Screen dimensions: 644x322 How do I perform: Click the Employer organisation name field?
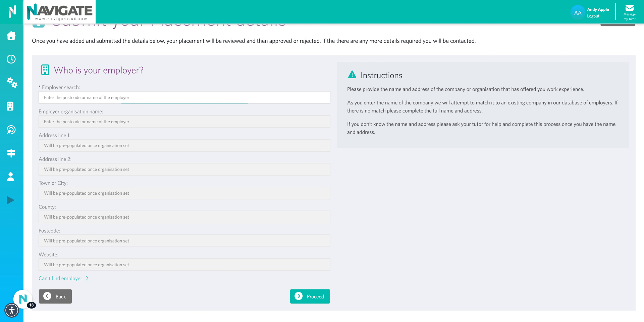(184, 122)
